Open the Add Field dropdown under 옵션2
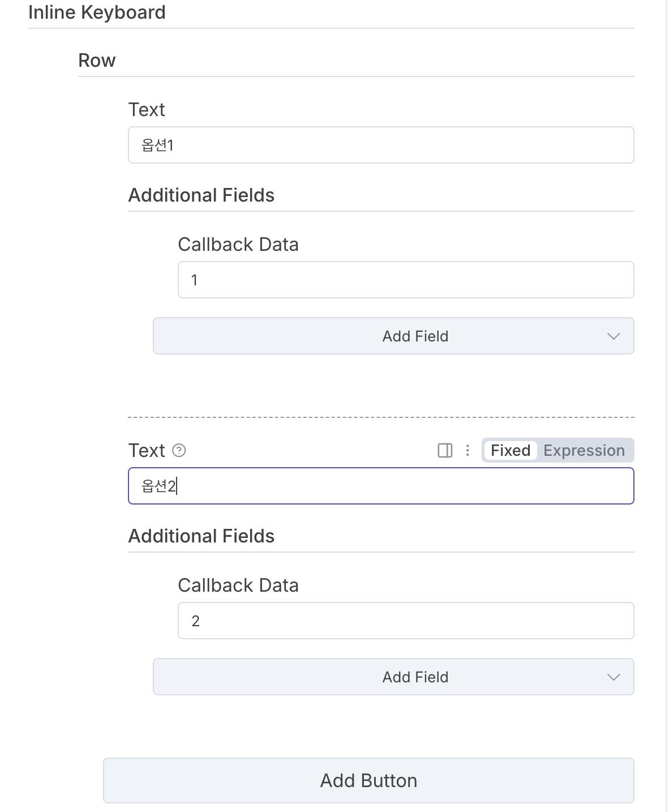This screenshot has height=812, width=669. point(393,677)
